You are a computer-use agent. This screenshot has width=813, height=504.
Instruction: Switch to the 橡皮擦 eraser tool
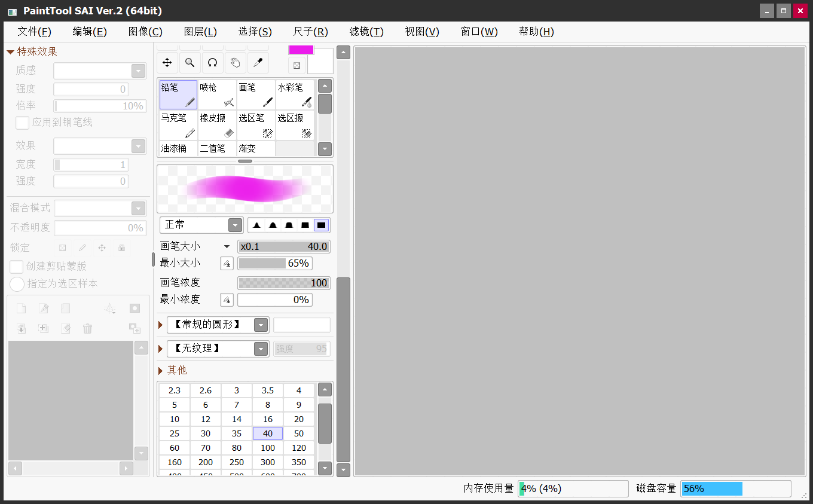pos(216,125)
